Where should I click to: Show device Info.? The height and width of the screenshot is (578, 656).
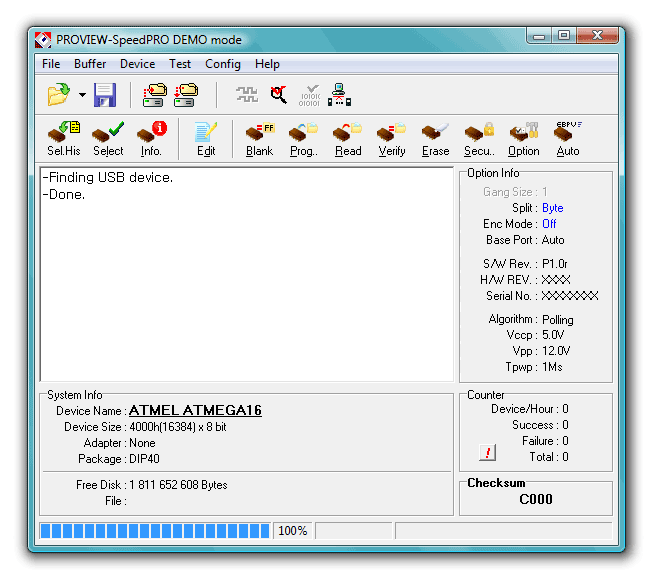click(x=151, y=139)
